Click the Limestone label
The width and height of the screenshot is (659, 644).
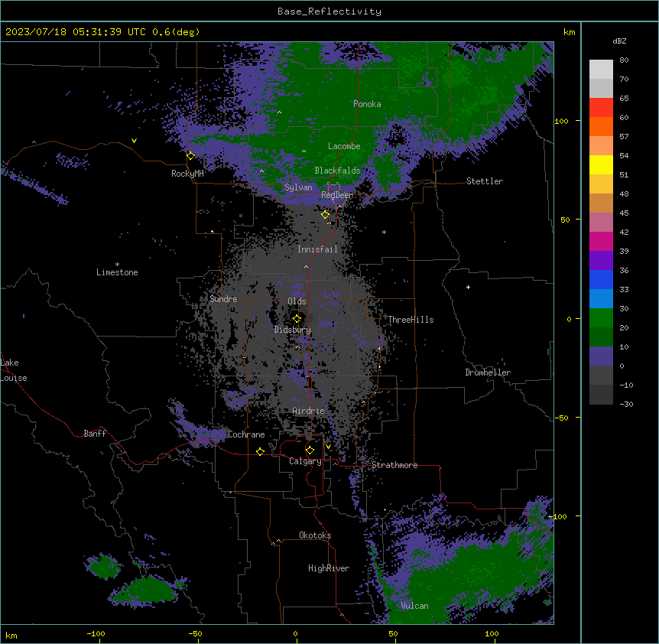(117, 272)
